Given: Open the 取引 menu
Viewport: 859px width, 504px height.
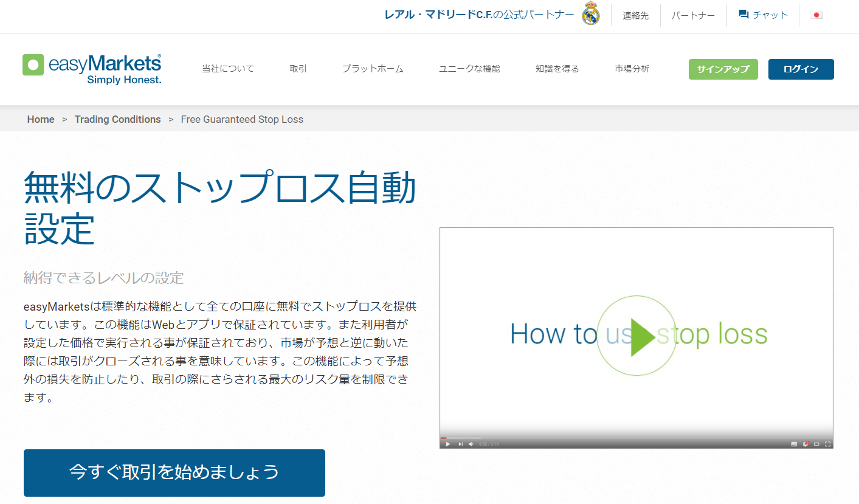Looking at the screenshot, I should point(298,69).
